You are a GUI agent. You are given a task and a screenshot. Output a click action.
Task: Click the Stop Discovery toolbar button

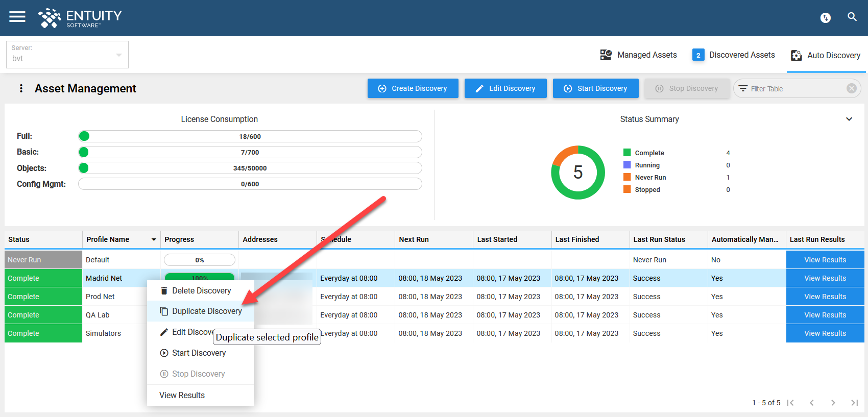[x=687, y=88]
